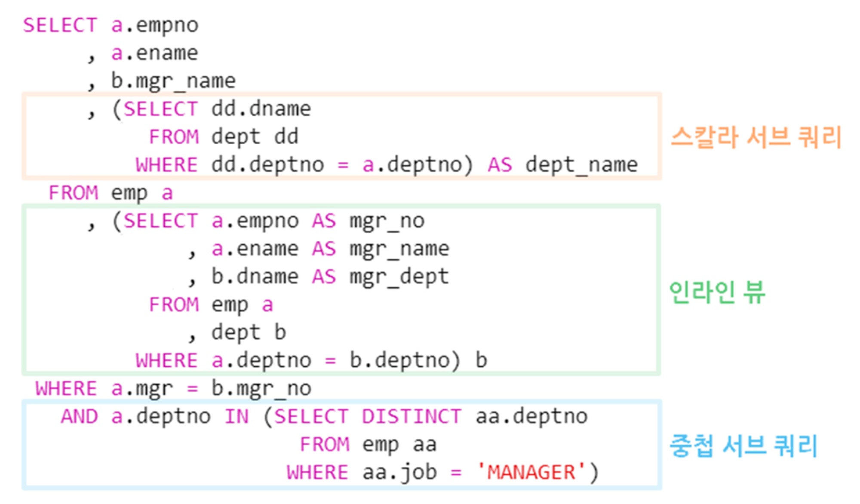Click the blue 중첩 서브 쿼리 label
This screenshot has height=504, width=860.
[743, 446]
